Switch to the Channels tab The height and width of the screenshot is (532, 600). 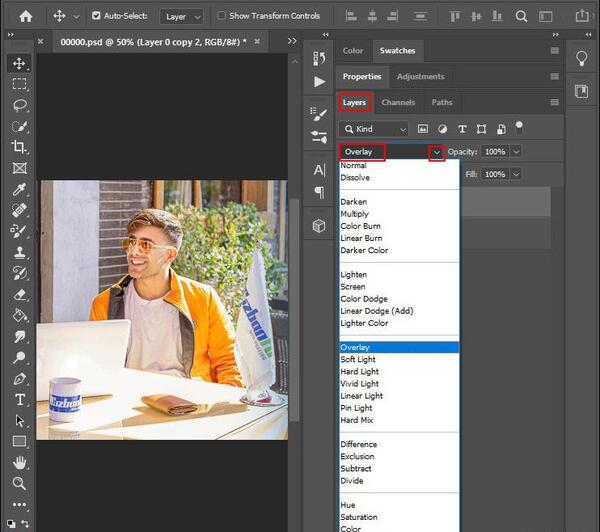tap(398, 103)
